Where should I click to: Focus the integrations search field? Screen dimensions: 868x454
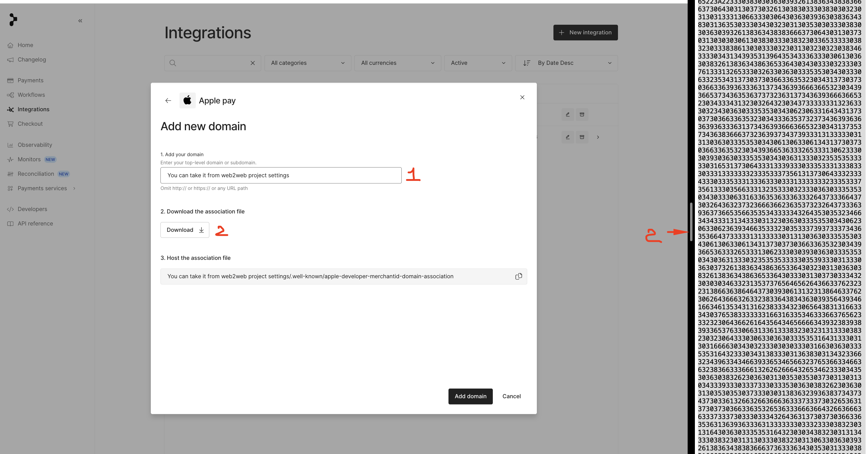pyautogui.click(x=212, y=63)
